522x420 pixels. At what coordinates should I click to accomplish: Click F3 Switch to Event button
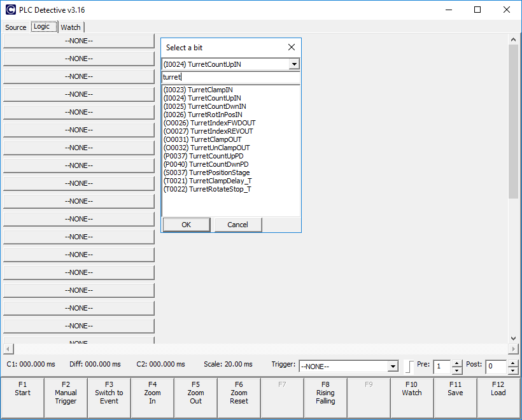click(109, 398)
